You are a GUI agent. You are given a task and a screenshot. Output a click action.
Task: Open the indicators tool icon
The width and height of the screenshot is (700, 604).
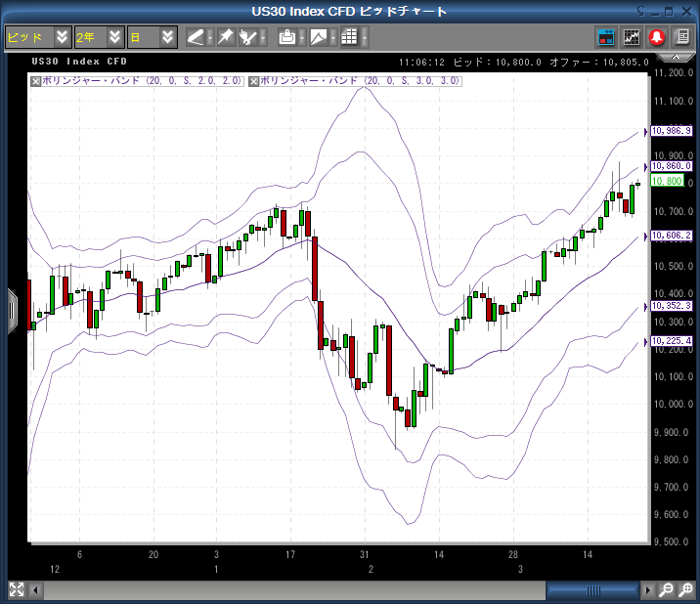click(x=250, y=37)
